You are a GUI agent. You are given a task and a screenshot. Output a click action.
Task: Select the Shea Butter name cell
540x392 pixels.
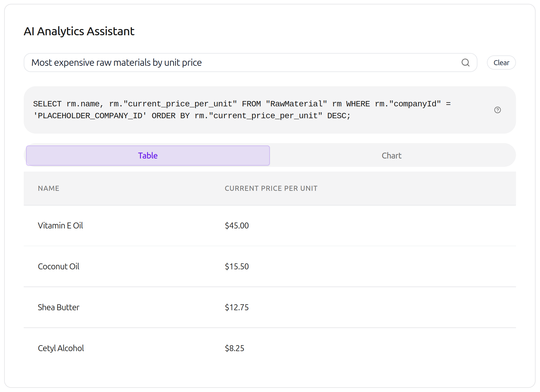[x=58, y=308]
